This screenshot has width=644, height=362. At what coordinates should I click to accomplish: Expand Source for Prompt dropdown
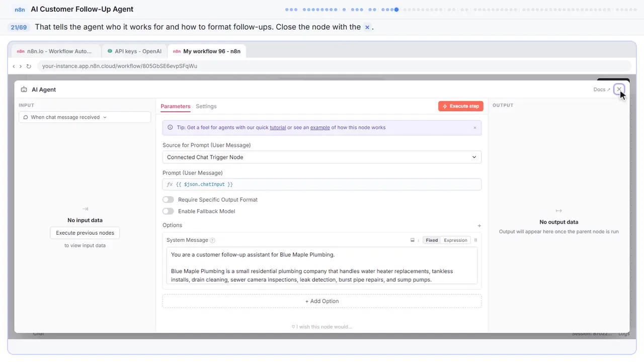coord(322,157)
